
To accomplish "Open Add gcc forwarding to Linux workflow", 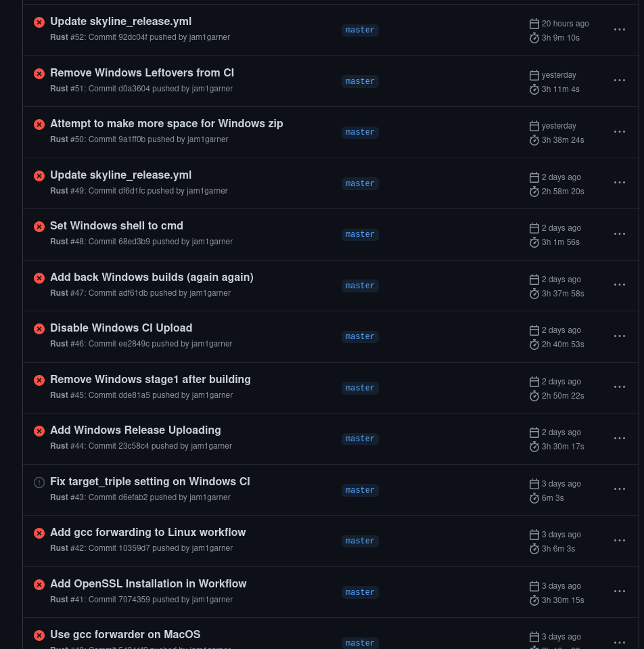I will (147, 533).
